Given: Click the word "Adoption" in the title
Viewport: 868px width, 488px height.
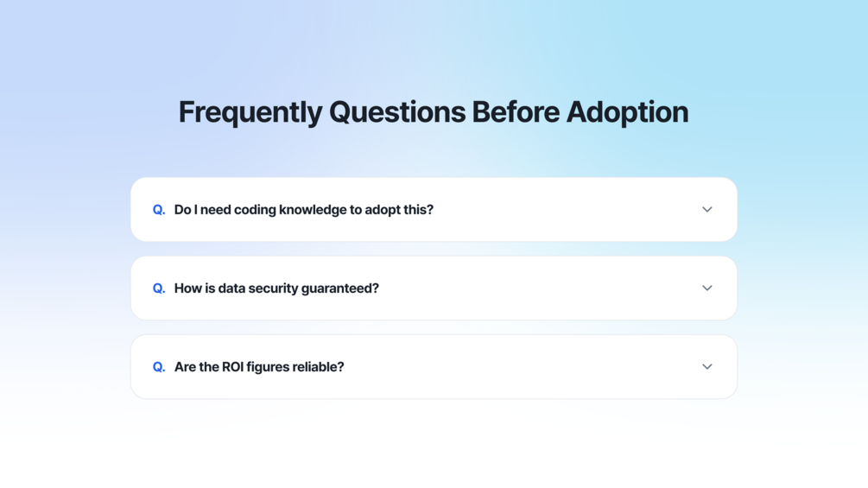Looking at the screenshot, I should click(x=627, y=111).
